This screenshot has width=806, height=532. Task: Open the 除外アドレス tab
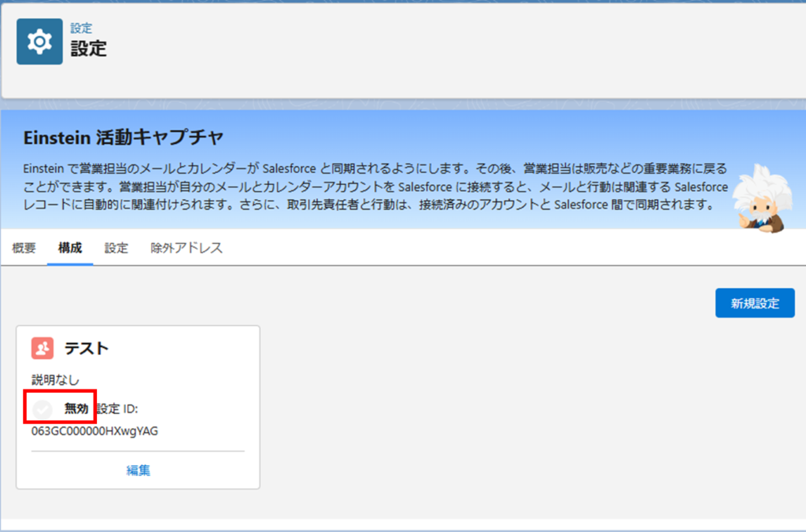tap(187, 248)
